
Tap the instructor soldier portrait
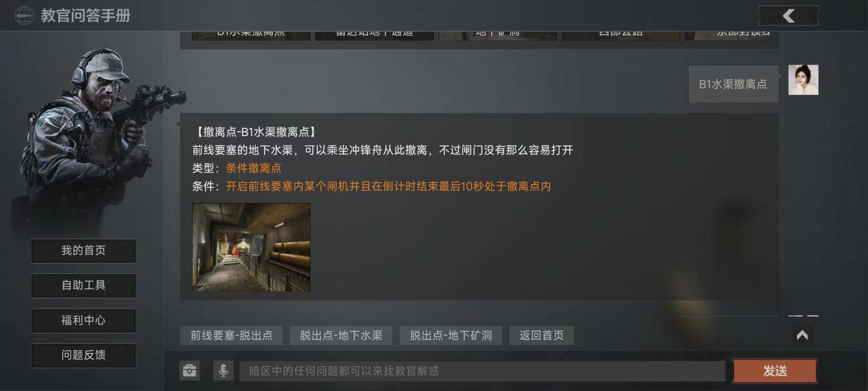click(x=97, y=136)
